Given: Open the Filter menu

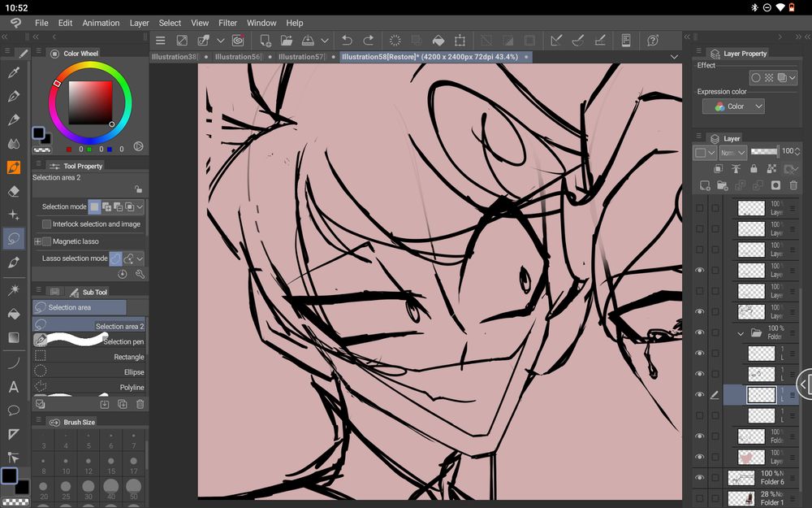Looking at the screenshot, I should [x=227, y=23].
